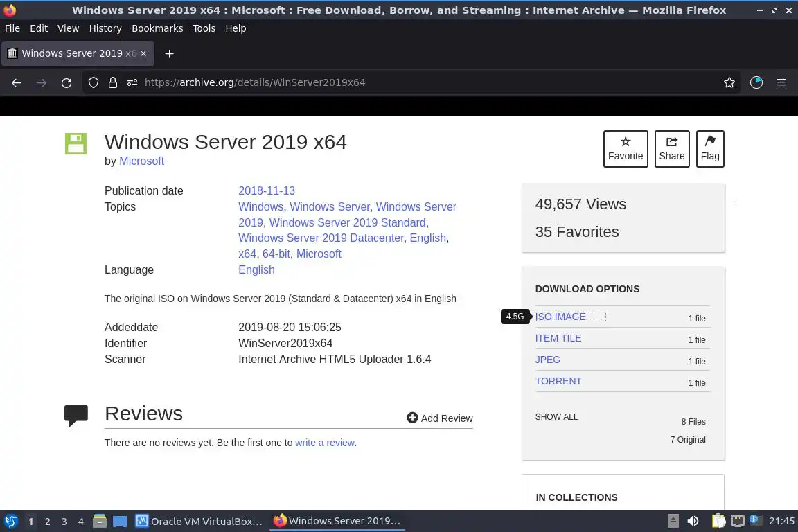Go back to previous page

tap(17, 82)
